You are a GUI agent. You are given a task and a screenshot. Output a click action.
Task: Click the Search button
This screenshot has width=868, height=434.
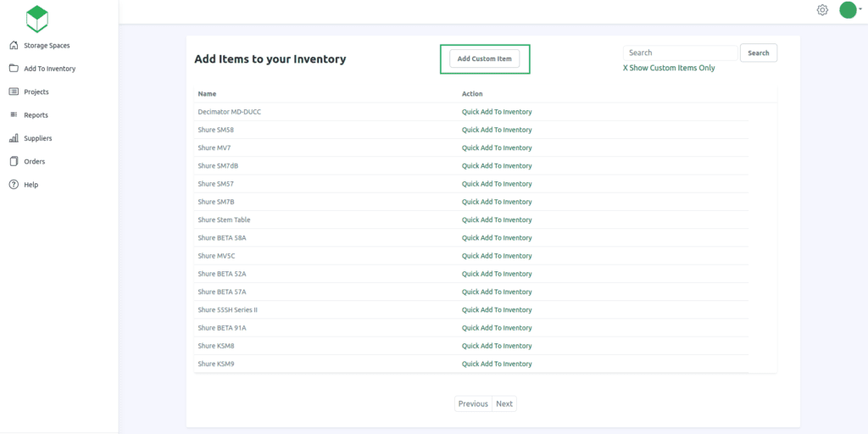tap(759, 53)
